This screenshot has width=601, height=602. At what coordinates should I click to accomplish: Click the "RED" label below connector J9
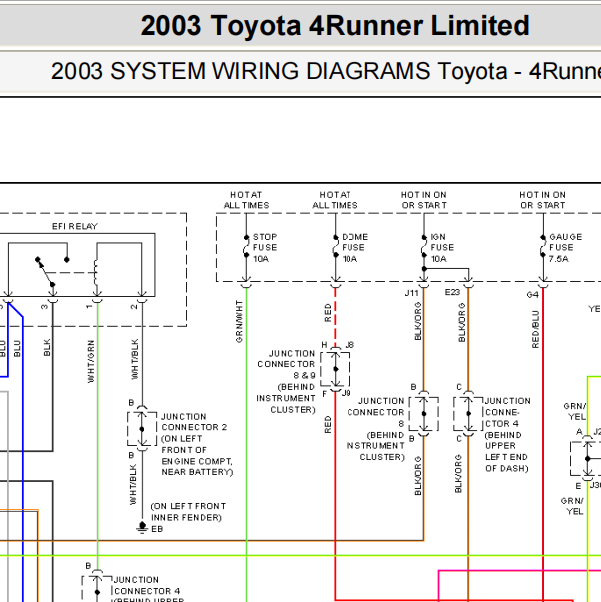328,425
